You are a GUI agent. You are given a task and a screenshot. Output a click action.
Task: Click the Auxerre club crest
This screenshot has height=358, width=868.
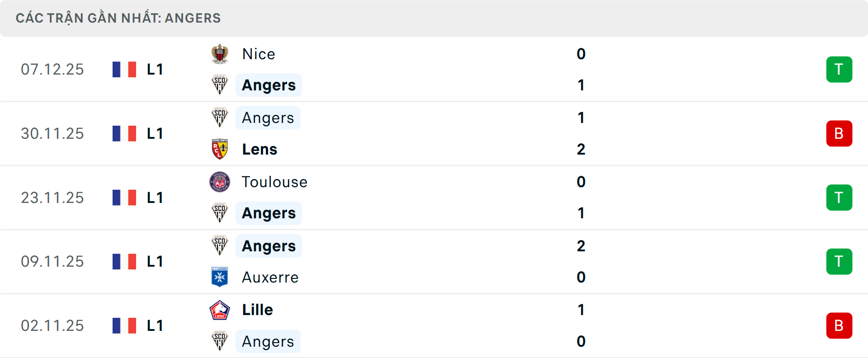(220, 277)
